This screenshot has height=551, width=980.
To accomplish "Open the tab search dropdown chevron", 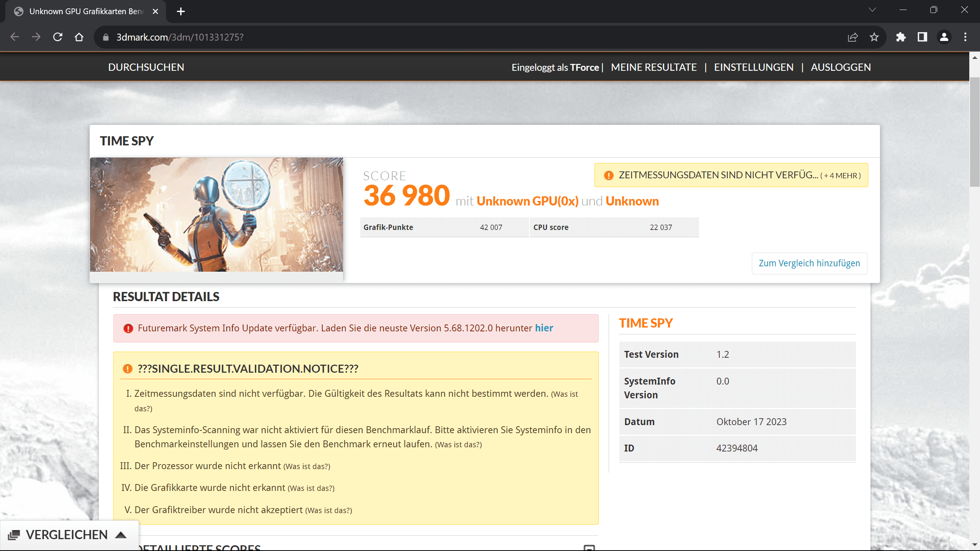I will pos(872,10).
